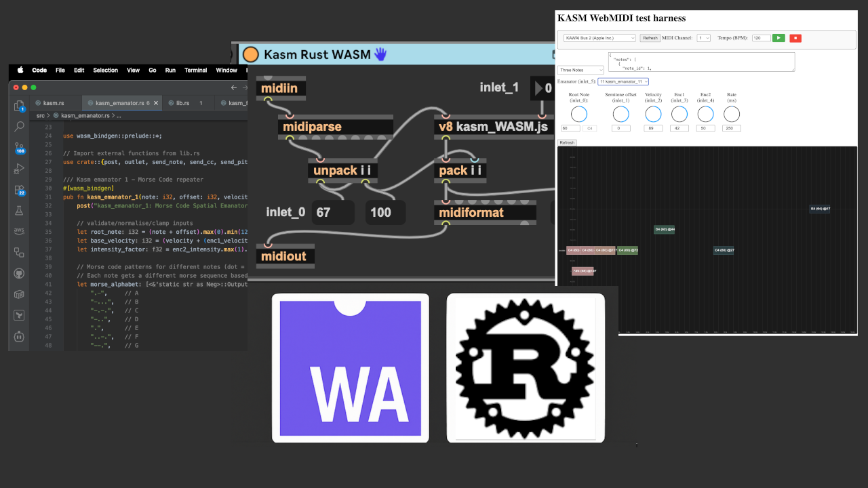Open the Search icon in activity bar
This screenshot has height=488, width=868.
pos(19,126)
